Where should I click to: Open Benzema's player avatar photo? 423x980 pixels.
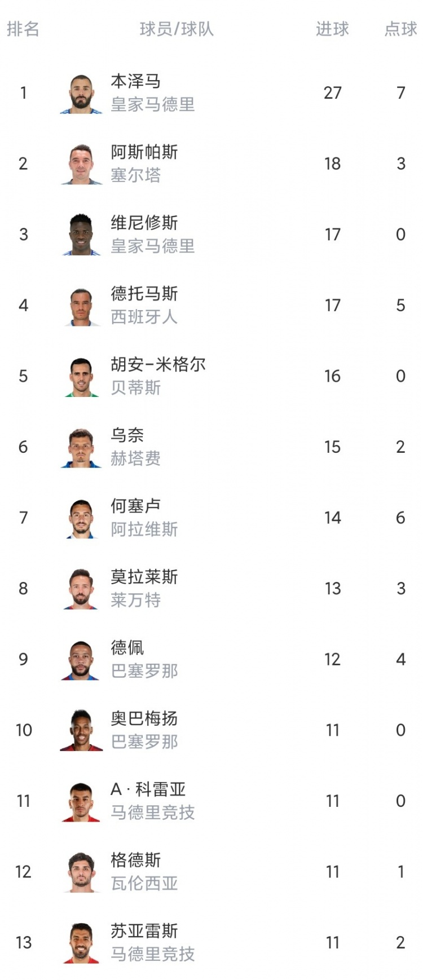[x=81, y=93]
